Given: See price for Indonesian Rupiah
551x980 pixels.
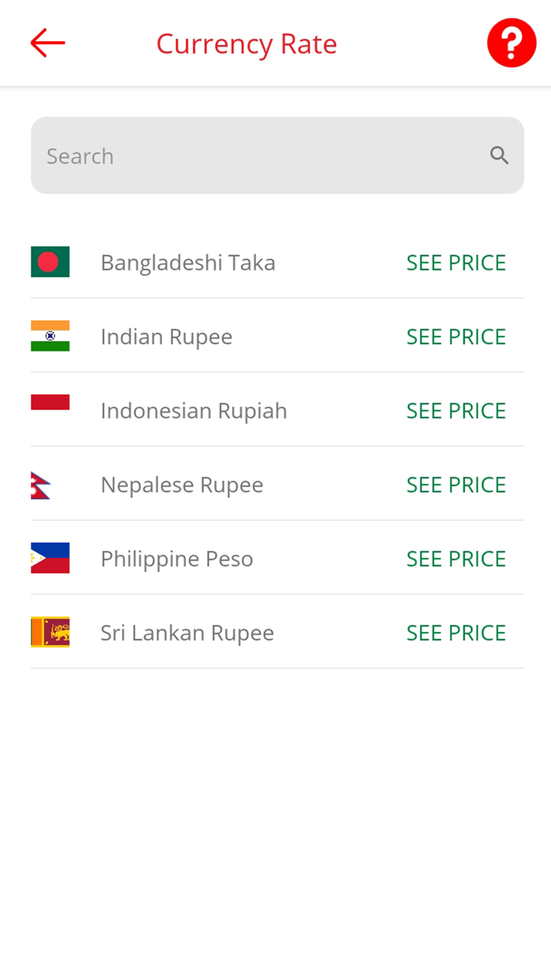Looking at the screenshot, I should (456, 410).
